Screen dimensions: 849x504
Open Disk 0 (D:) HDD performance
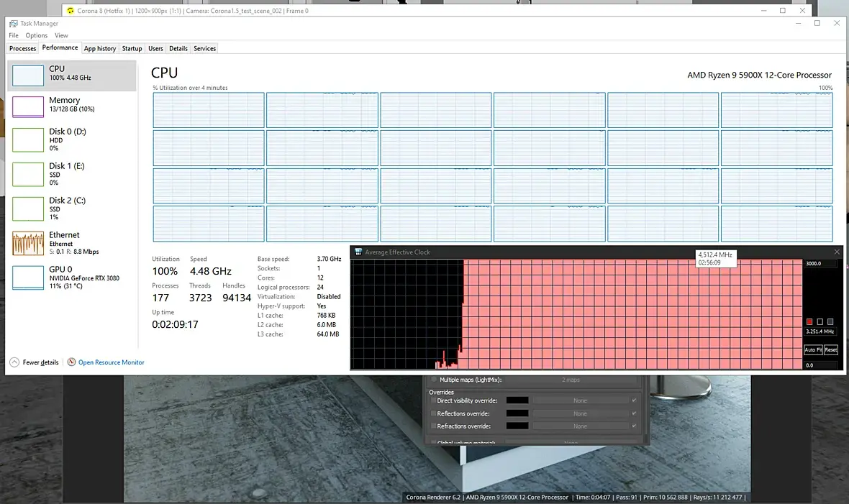click(x=71, y=139)
